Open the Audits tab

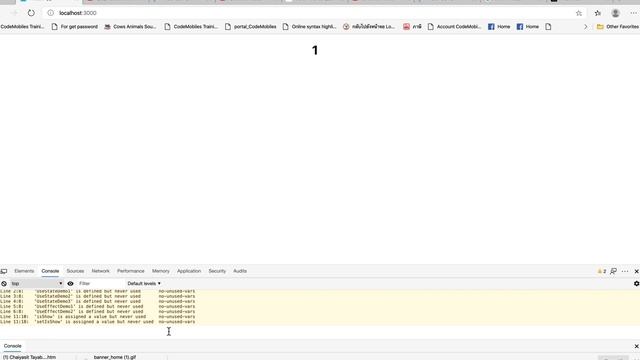[240, 271]
